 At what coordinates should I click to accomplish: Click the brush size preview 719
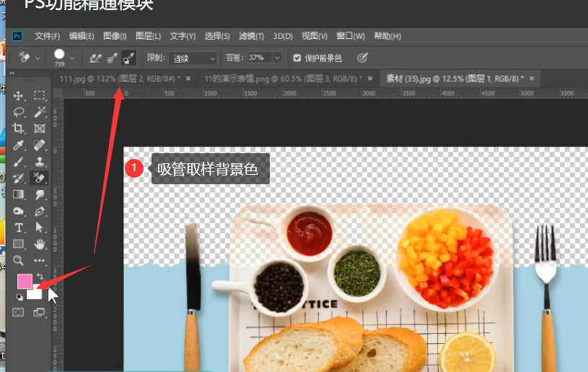click(x=59, y=58)
